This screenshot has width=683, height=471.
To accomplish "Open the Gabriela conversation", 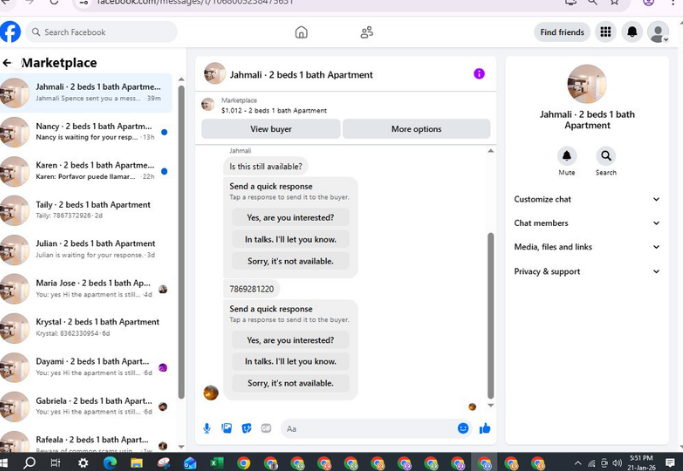I will 86,406.
